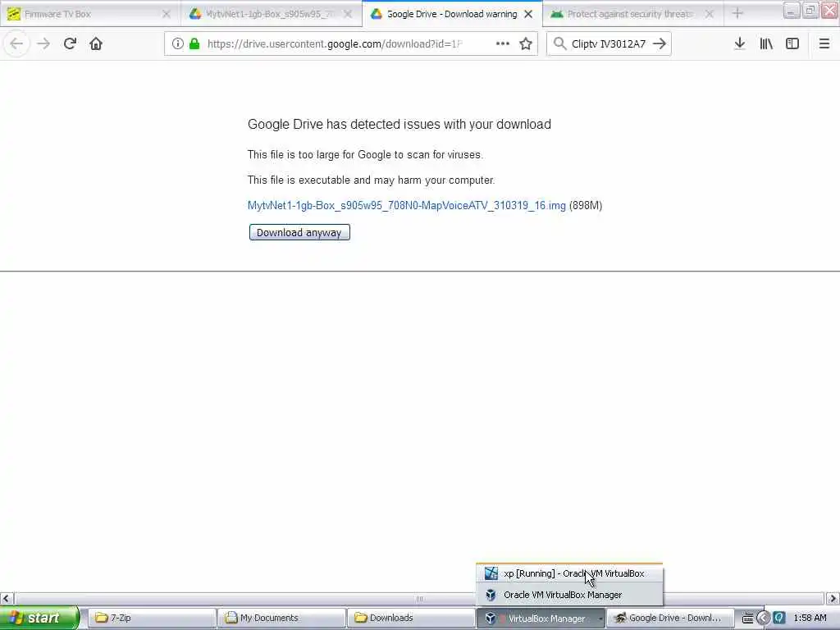Open the 7-Zip taskbar window

pyautogui.click(x=151, y=618)
